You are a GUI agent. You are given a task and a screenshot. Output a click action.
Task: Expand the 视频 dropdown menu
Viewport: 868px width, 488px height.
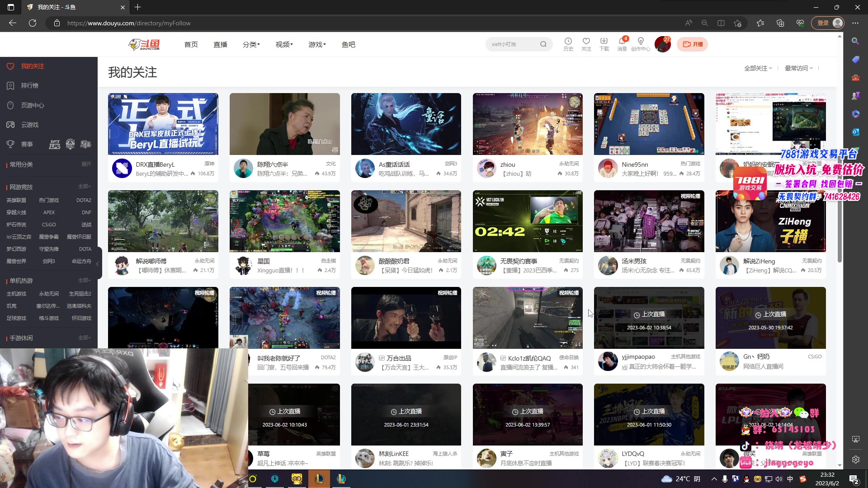[x=284, y=44]
